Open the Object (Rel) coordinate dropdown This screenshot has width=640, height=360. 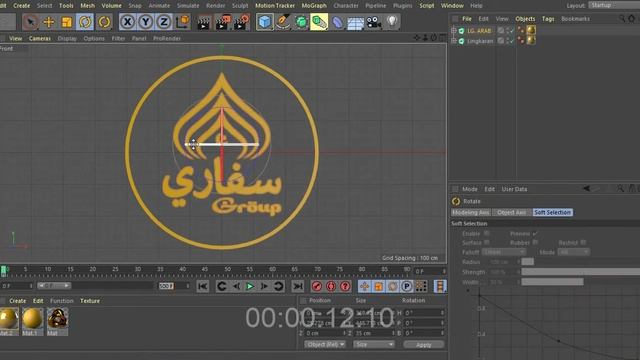(x=325, y=344)
